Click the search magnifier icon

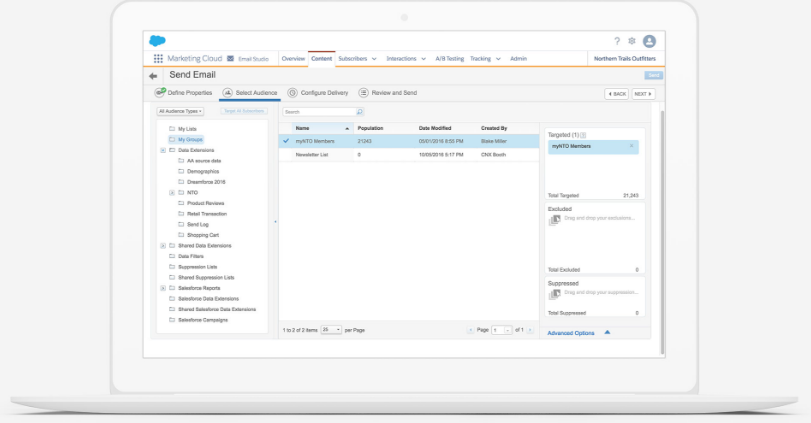point(359,111)
